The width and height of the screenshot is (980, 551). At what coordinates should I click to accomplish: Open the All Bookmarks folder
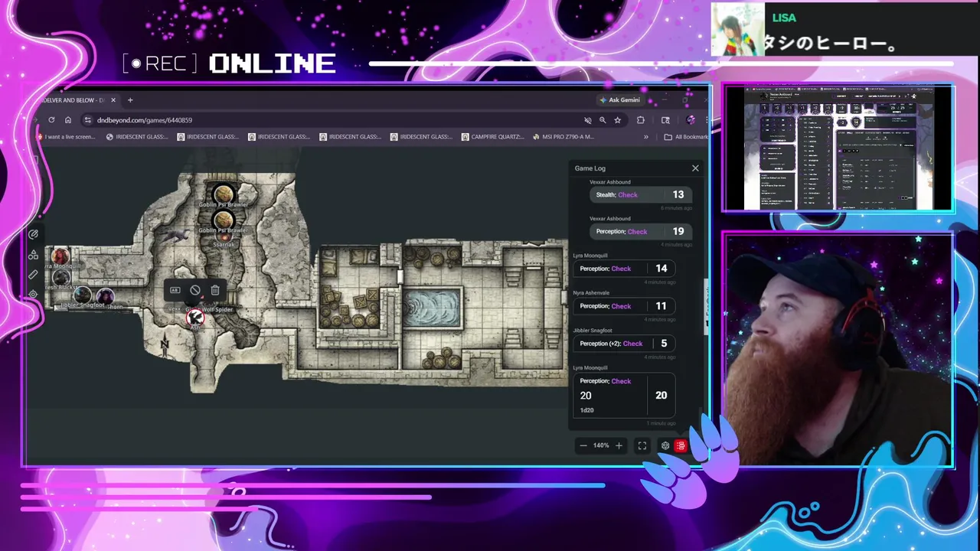(x=686, y=137)
